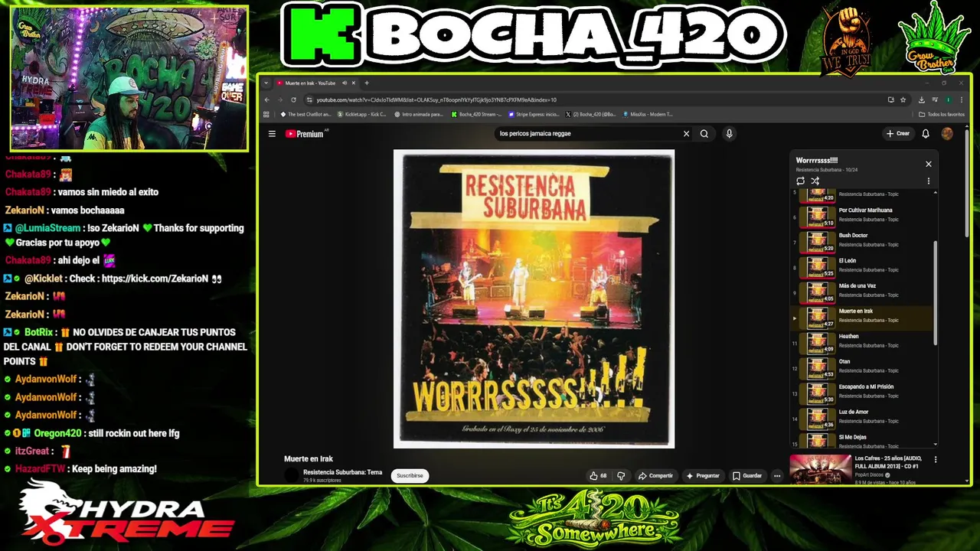Image resolution: width=980 pixels, height=551 pixels.
Task: Open the browser downloads icon
Action: 921,99
